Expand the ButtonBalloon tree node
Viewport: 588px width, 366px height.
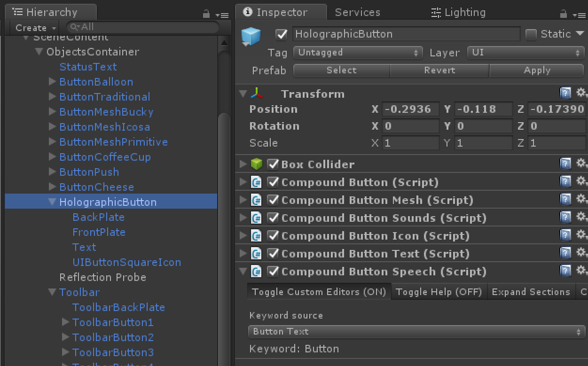coord(52,81)
